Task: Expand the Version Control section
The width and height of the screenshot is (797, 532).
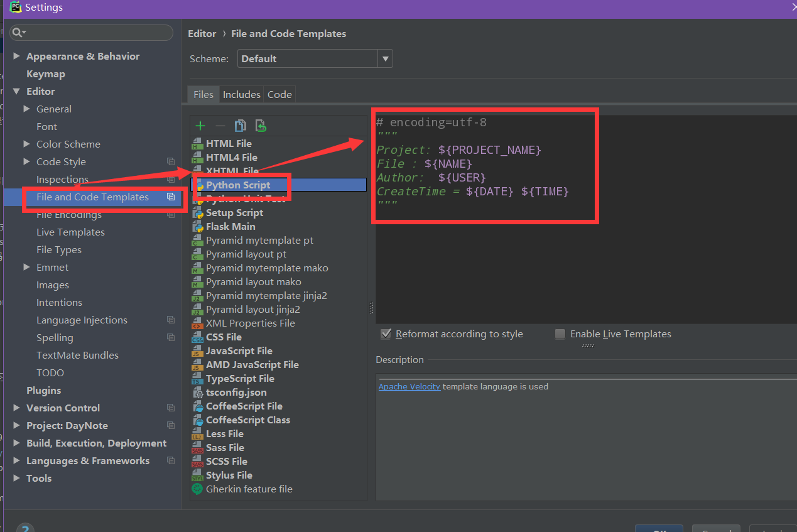Action: click(16, 408)
